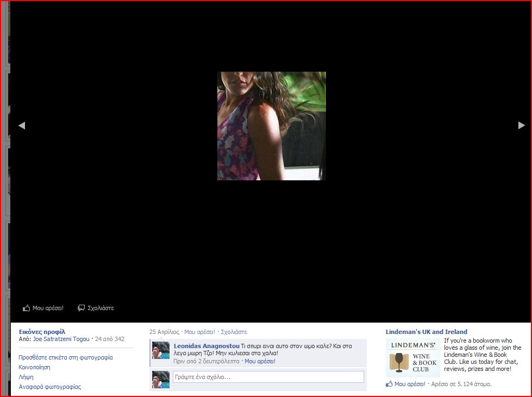Click 'Αναφορά φωτογραφίας' report link
Image resolution: width=532 pixels, height=397 pixels.
pyautogui.click(x=49, y=387)
